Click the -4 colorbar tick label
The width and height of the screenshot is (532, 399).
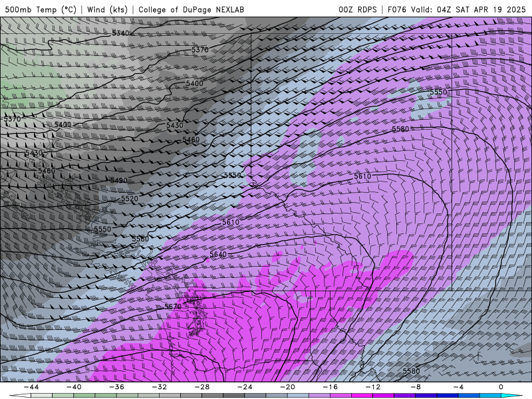[x=459, y=387]
